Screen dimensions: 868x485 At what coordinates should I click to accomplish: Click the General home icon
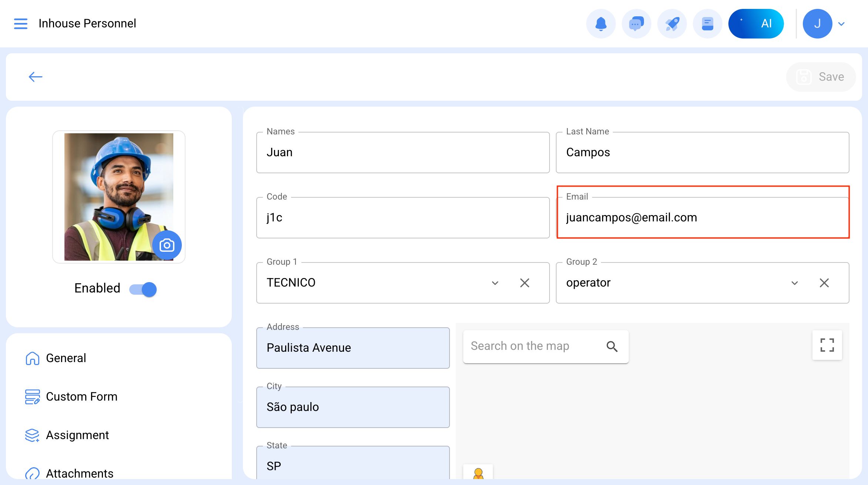(32, 358)
